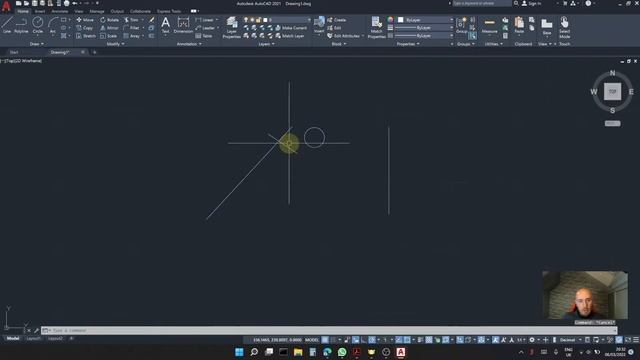Click the Copy tool
640x360 pixels.
point(85,28)
